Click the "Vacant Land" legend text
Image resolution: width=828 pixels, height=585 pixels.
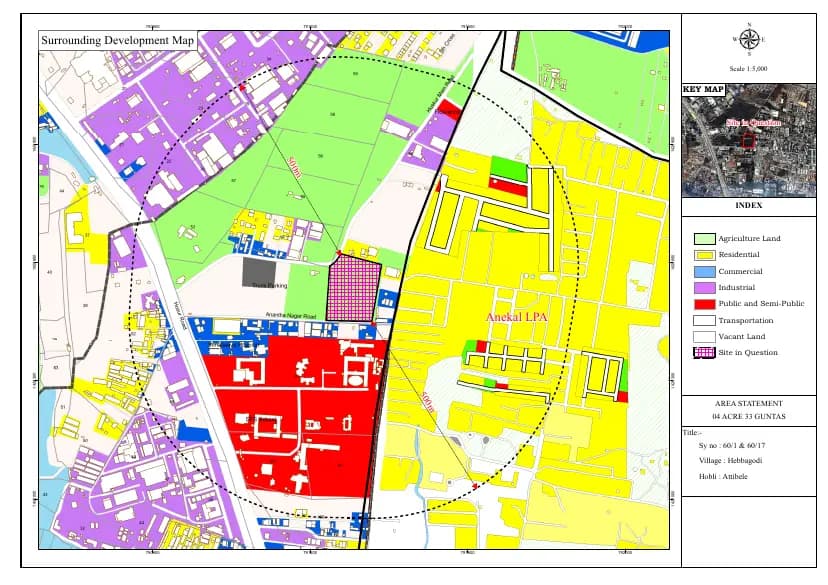pyautogui.click(x=741, y=336)
